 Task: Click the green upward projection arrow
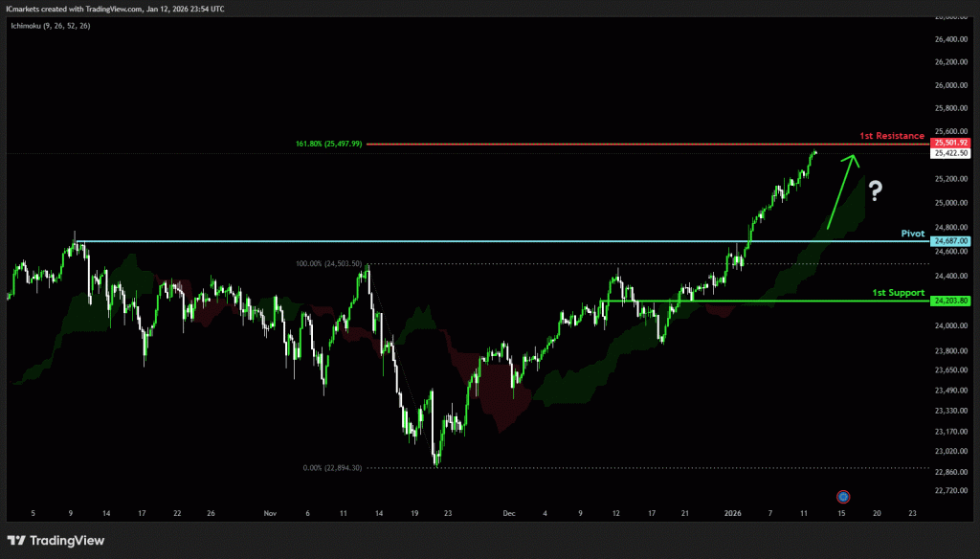(841, 191)
